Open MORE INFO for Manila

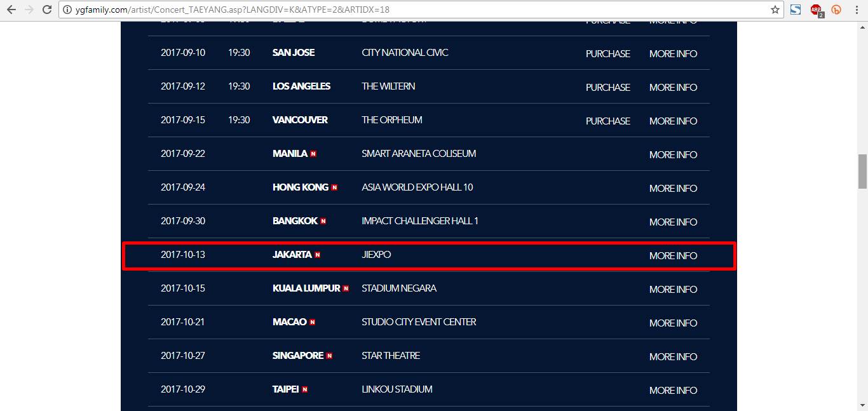point(673,154)
